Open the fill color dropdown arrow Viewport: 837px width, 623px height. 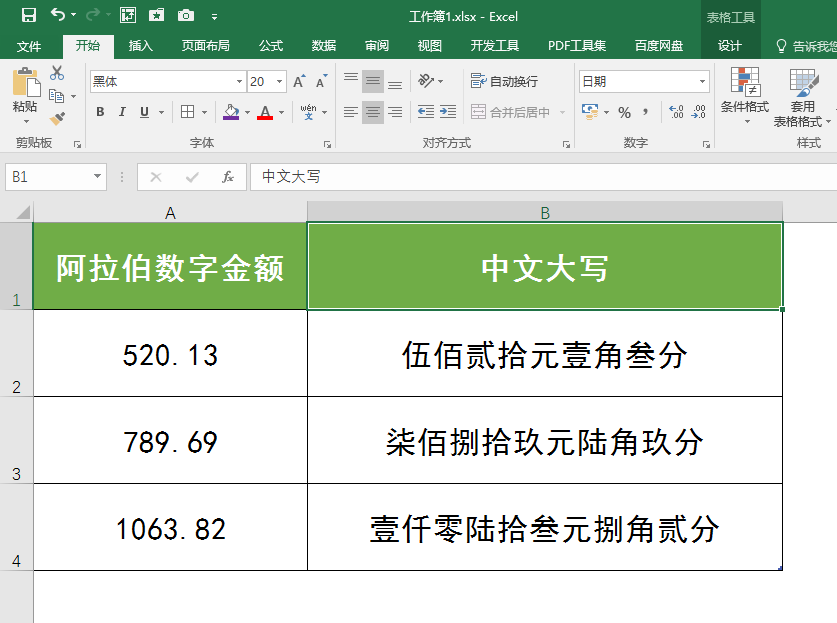pyautogui.click(x=247, y=113)
